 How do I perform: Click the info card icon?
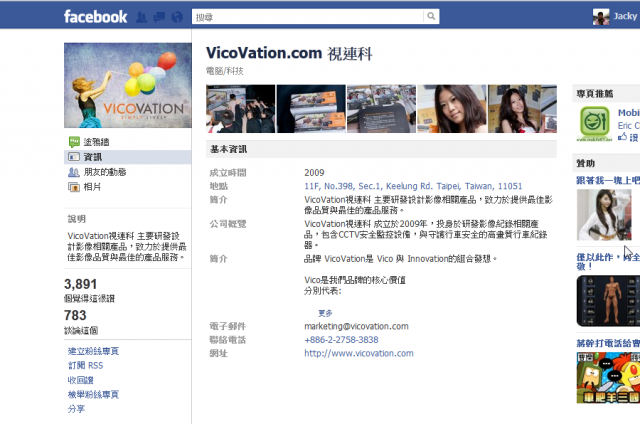pyautogui.click(x=74, y=157)
